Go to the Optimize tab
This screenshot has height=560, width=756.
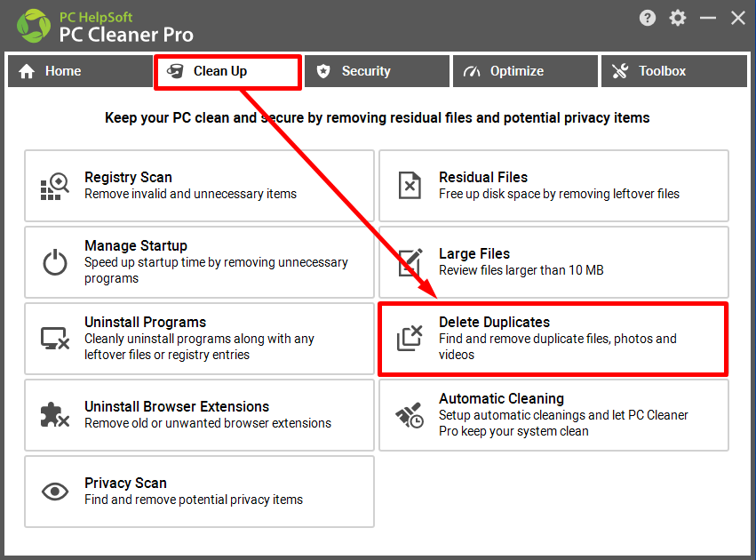click(x=524, y=71)
